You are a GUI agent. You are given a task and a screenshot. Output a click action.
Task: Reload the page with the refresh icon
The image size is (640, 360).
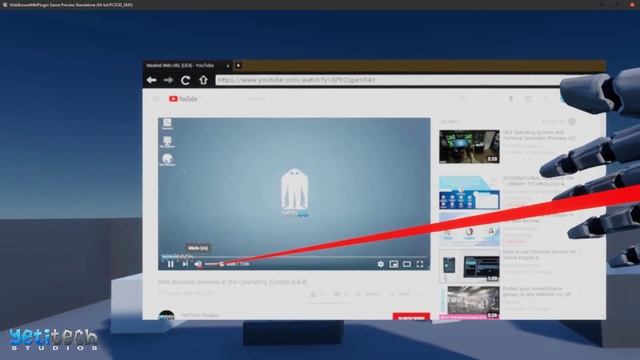tap(186, 80)
